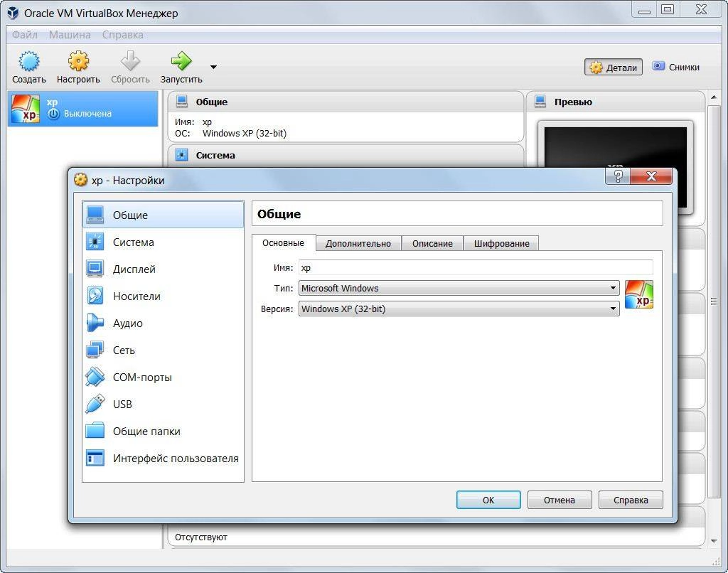Click the Интерфейс пользователя icon in sidebar
Screen dimensions: 728x573
(x=95, y=458)
